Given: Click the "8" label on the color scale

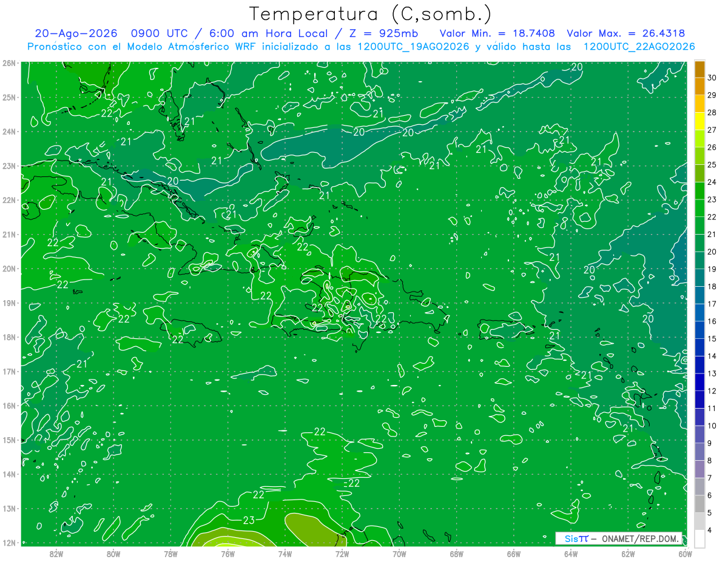Looking at the screenshot, I should point(710,460).
